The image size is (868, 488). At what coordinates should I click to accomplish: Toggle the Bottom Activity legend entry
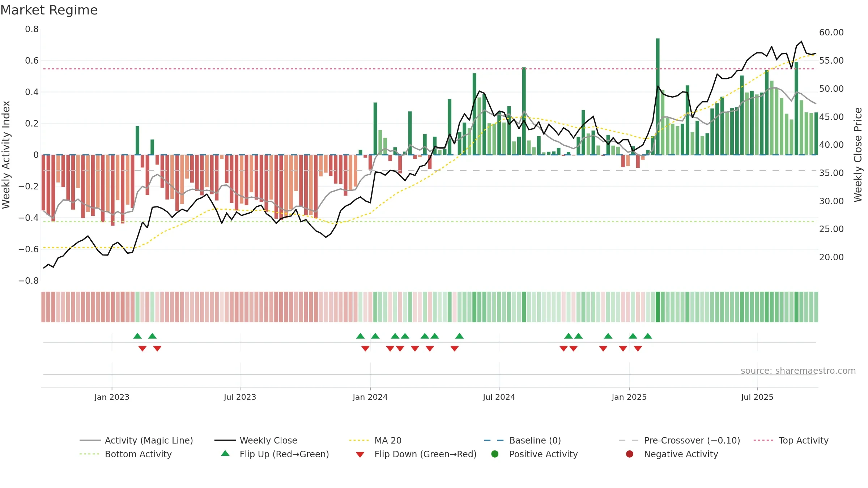pos(125,454)
